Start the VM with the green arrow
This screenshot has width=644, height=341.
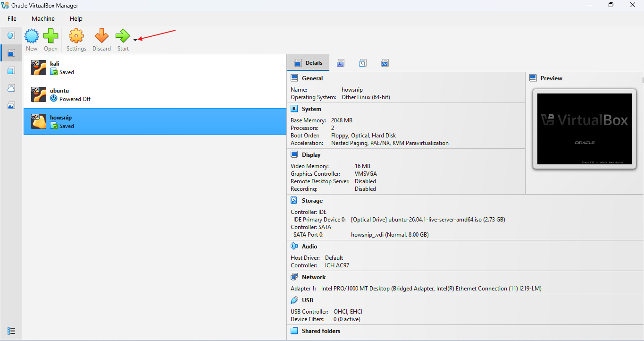click(123, 36)
